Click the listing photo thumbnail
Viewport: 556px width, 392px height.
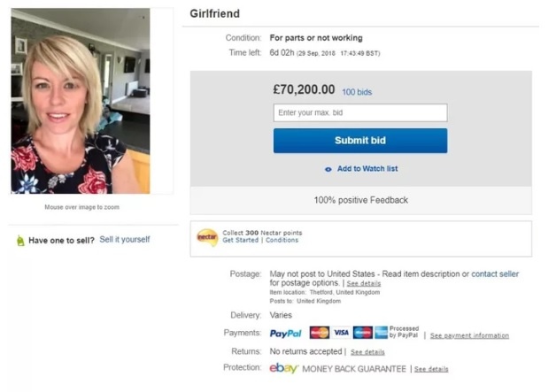[x=81, y=102]
